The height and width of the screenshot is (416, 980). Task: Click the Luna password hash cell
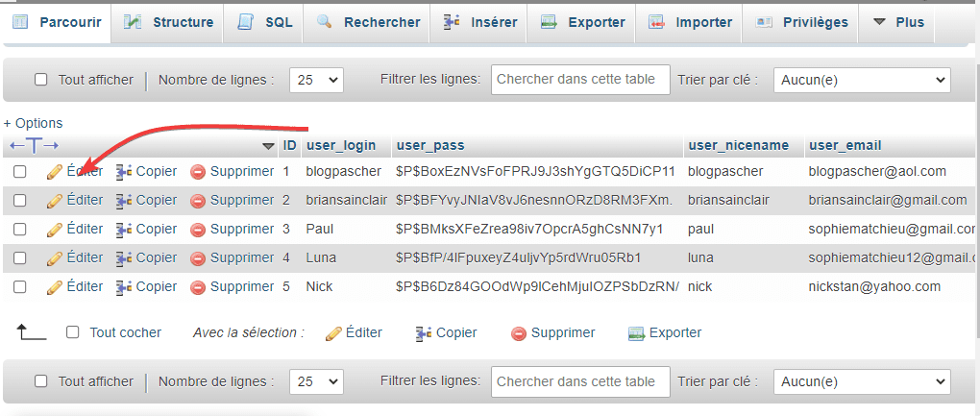coord(518,257)
